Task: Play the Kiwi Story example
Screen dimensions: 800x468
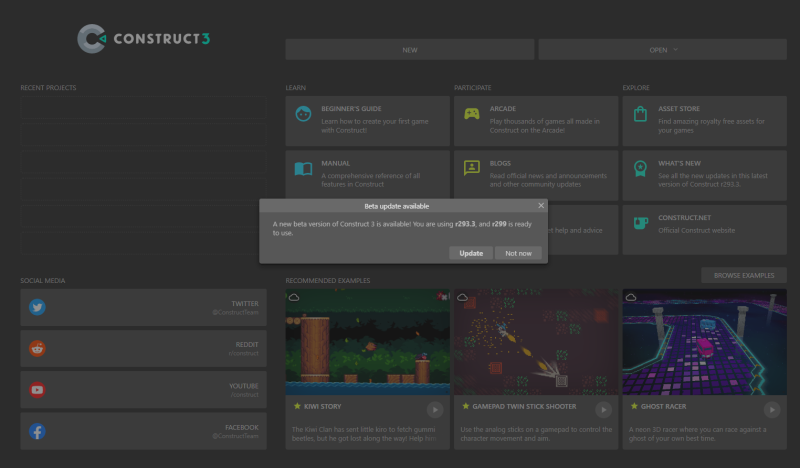Action: point(435,410)
